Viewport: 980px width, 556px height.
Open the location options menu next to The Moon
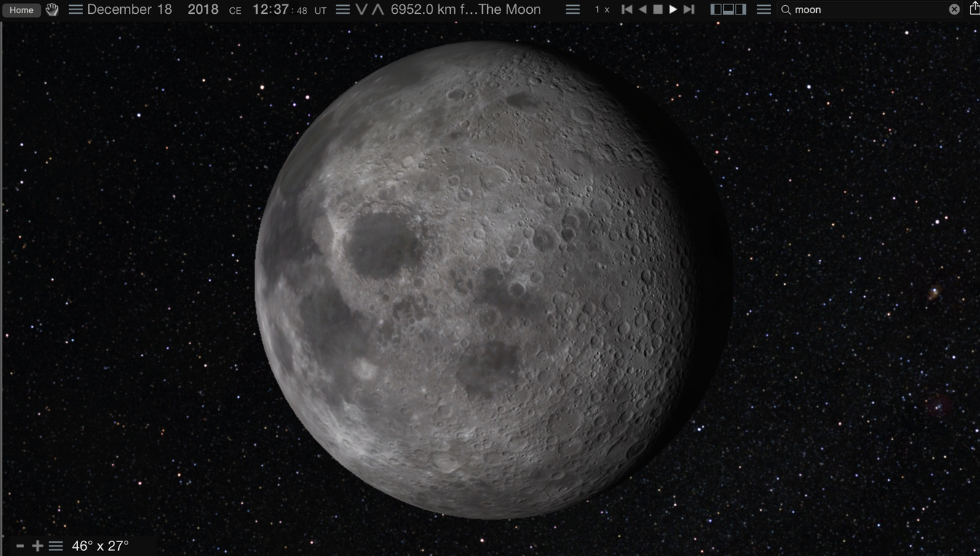572,9
